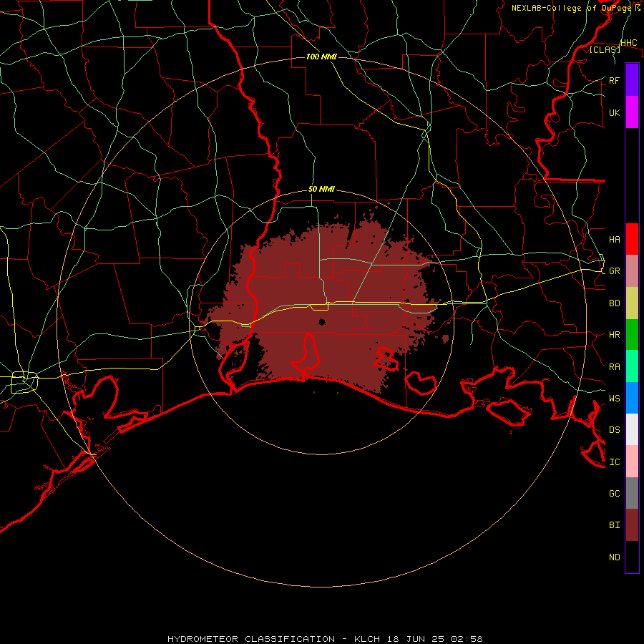
Task: Click the HA red legend swatch
Action: (632, 239)
